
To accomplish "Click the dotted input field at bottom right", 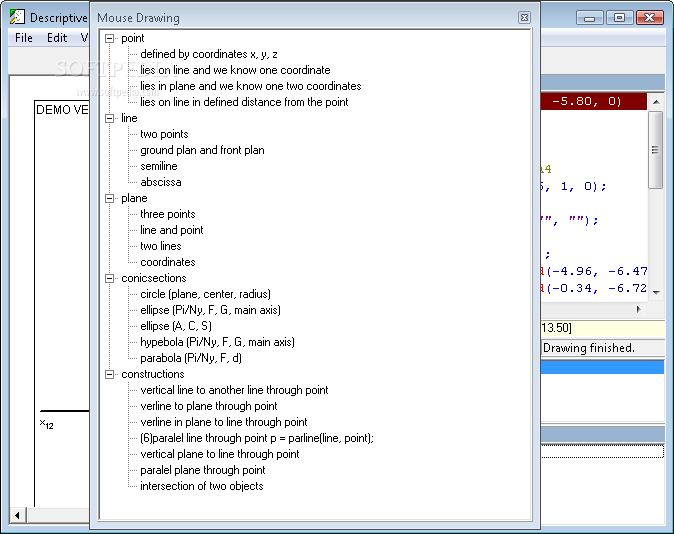I will (x=602, y=451).
